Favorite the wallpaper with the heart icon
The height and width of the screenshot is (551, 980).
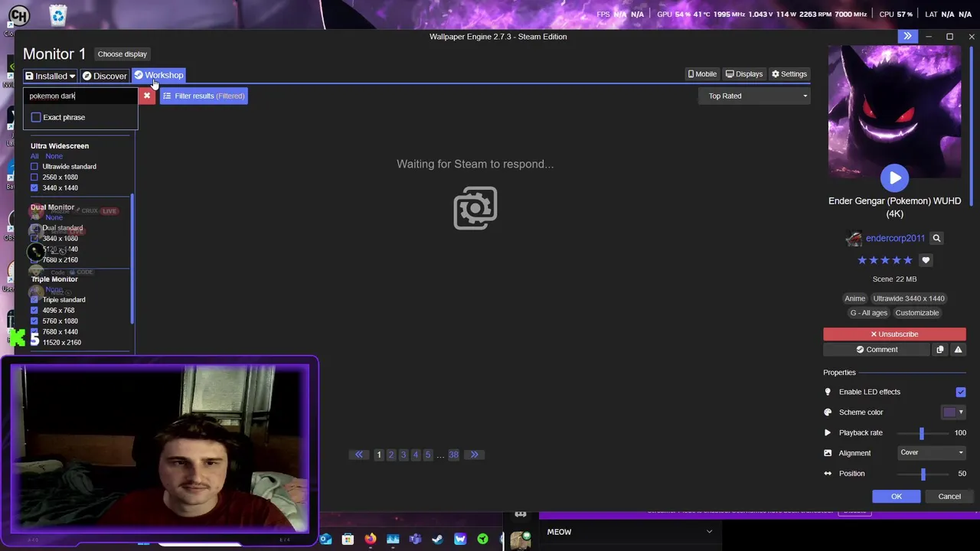926,260
